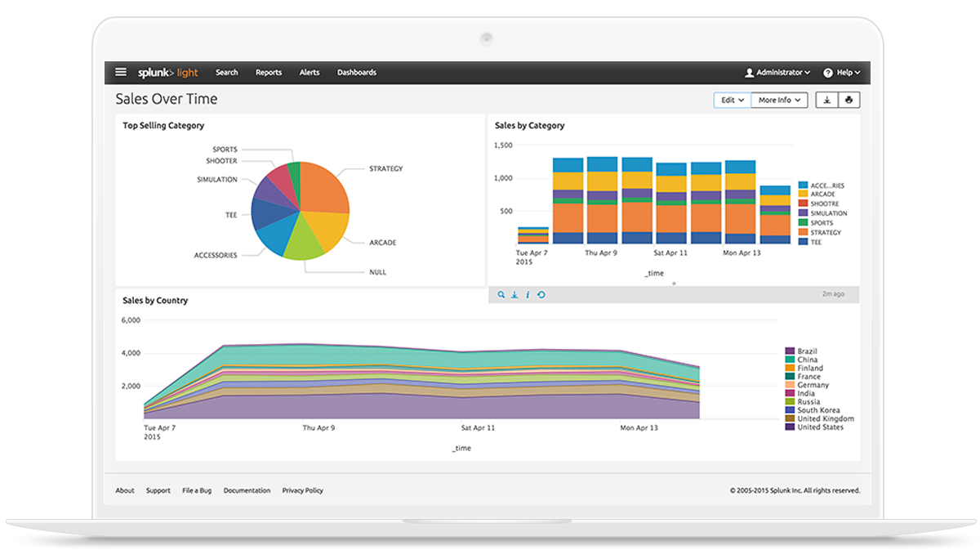The width and height of the screenshot is (980, 559).
Task: Toggle the United States series visibility
Action: pyautogui.click(x=817, y=427)
